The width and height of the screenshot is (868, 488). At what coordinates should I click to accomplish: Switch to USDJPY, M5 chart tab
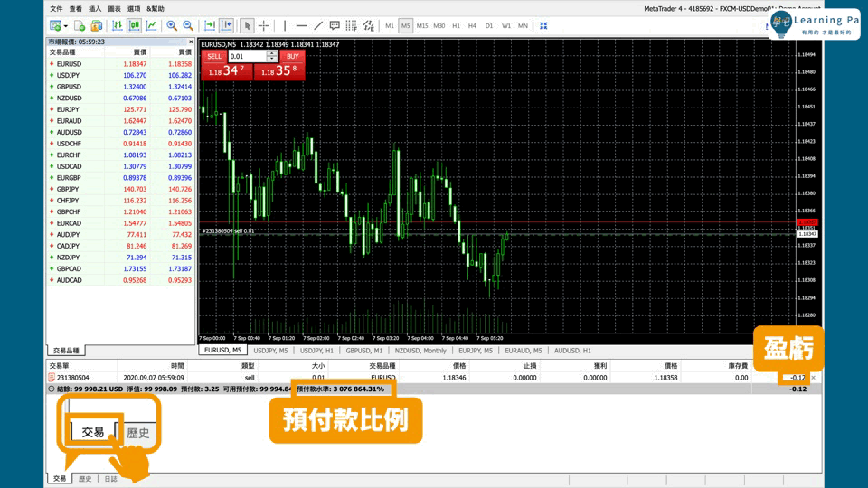coord(270,351)
